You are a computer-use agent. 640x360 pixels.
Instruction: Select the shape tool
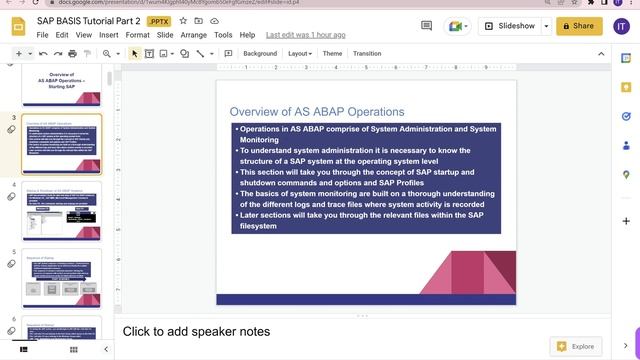click(x=184, y=53)
